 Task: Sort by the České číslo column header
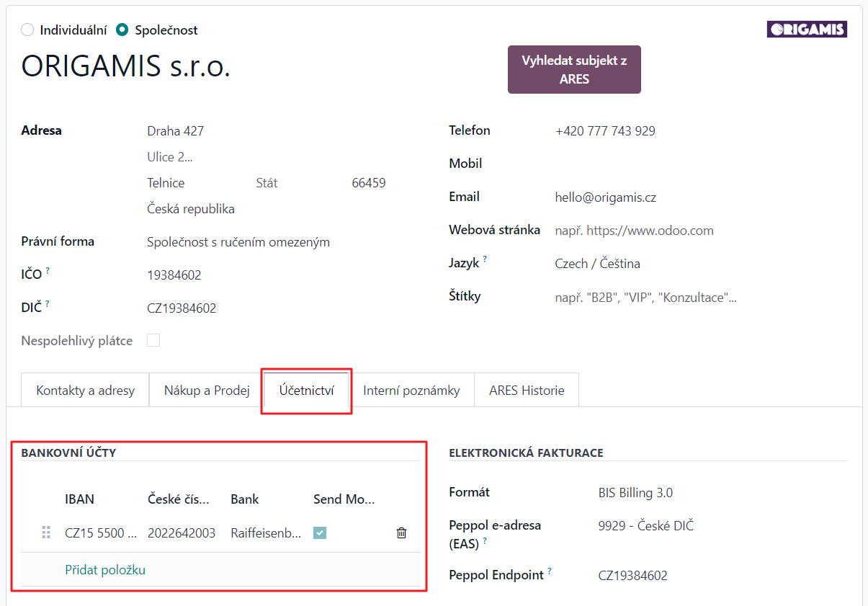pyautogui.click(x=179, y=499)
